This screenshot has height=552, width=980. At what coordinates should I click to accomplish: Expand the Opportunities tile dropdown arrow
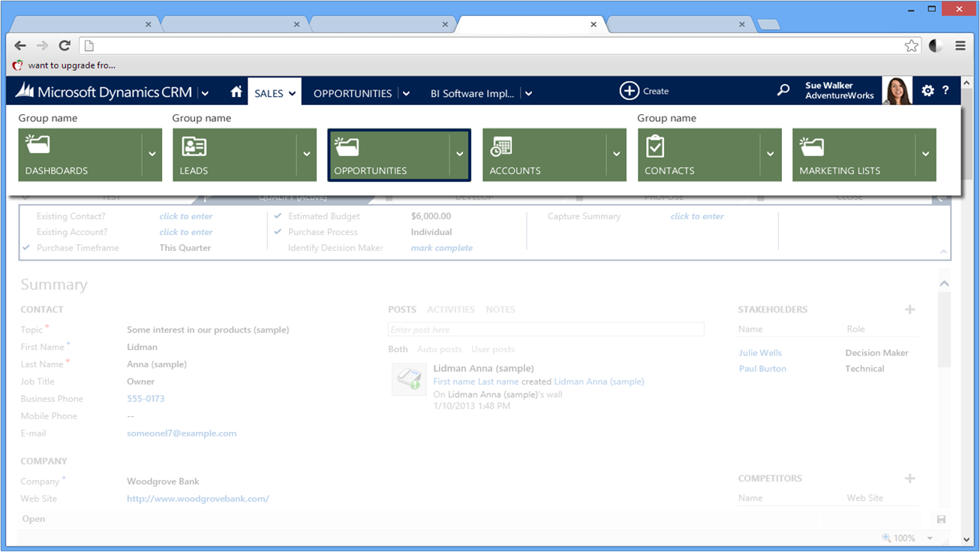click(459, 154)
